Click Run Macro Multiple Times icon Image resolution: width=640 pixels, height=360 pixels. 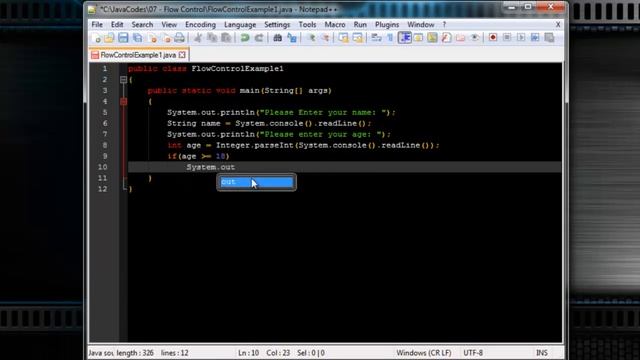point(535,38)
